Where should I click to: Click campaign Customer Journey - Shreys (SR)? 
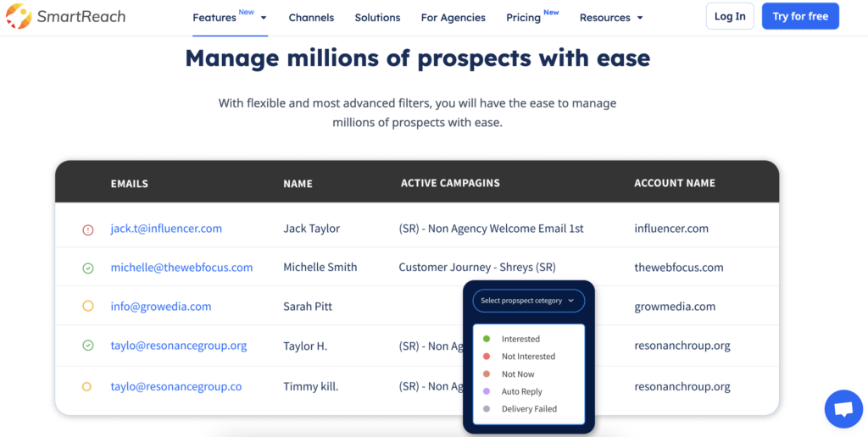pyautogui.click(x=477, y=268)
